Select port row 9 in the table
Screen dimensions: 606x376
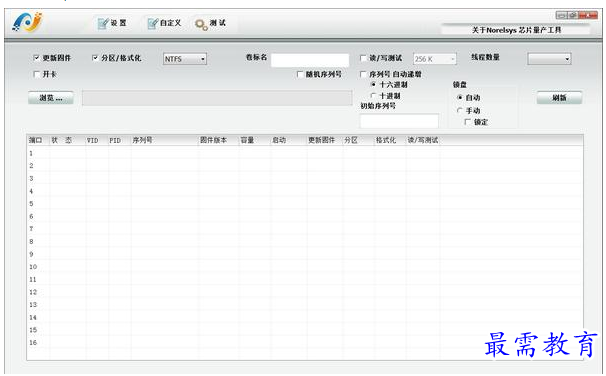pyautogui.click(x=305, y=254)
